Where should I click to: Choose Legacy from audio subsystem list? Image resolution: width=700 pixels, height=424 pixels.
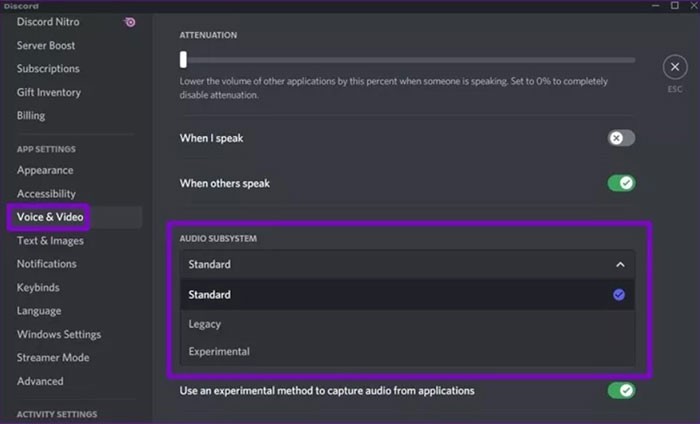tap(205, 324)
